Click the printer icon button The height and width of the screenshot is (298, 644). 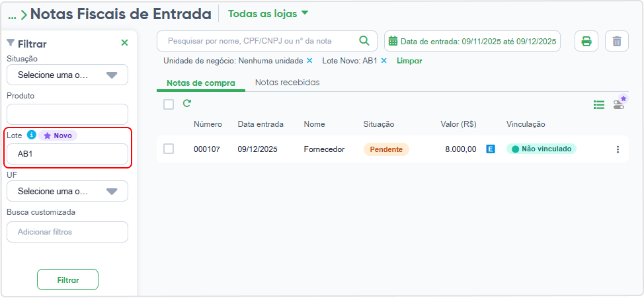[x=586, y=41]
